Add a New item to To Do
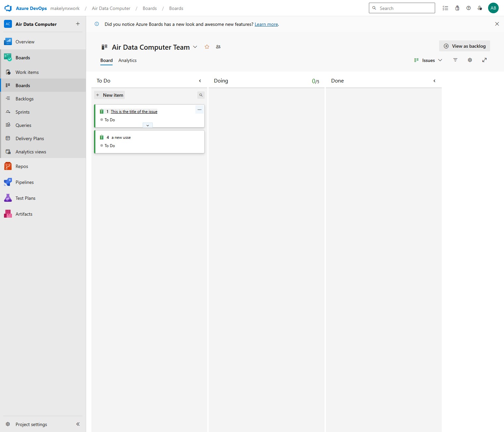Image resolution: width=504 pixels, height=432 pixels. point(110,95)
